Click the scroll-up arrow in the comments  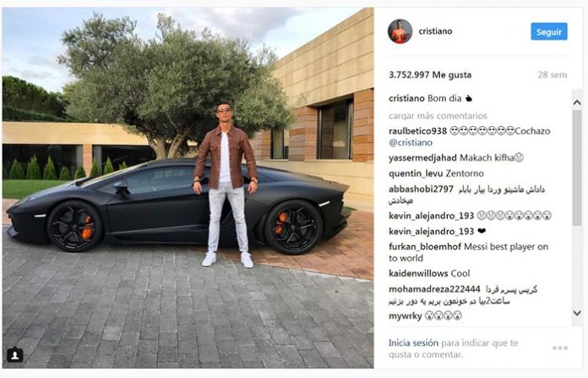coord(577,102)
